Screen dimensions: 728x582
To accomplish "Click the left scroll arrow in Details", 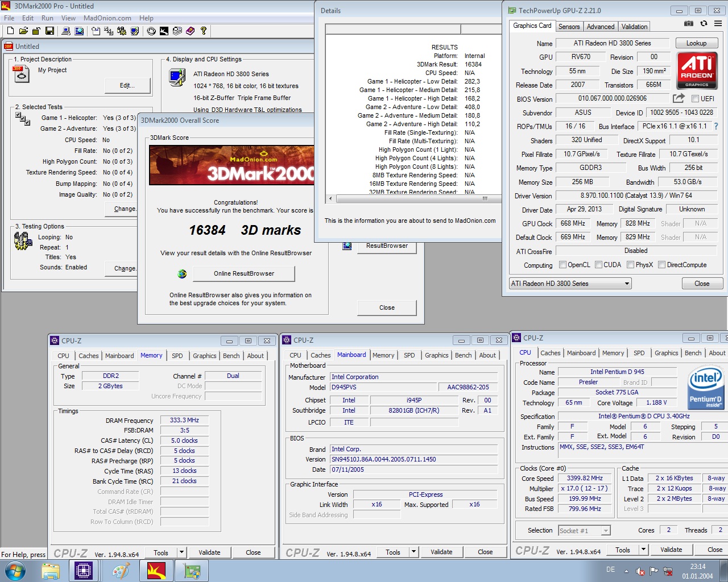I will click(330, 198).
